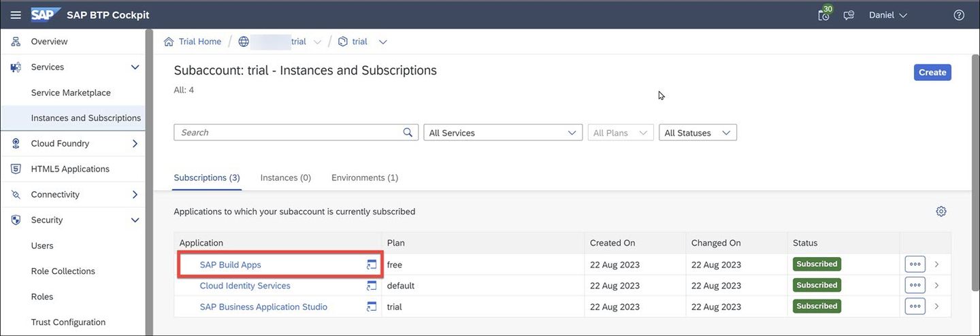Open the All Services dropdown

503,133
